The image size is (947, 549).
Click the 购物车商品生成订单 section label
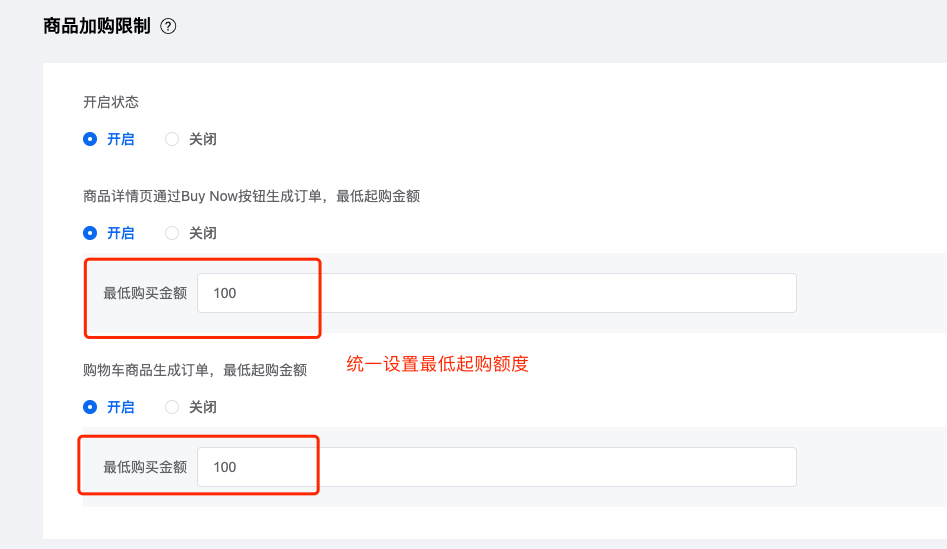click(x=195, y=370)
